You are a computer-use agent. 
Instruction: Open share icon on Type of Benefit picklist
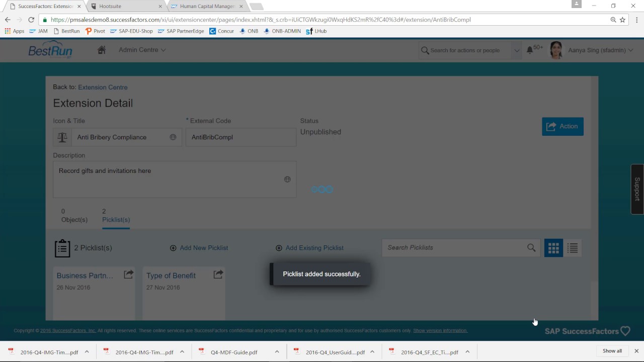click(x=218, y=275)
